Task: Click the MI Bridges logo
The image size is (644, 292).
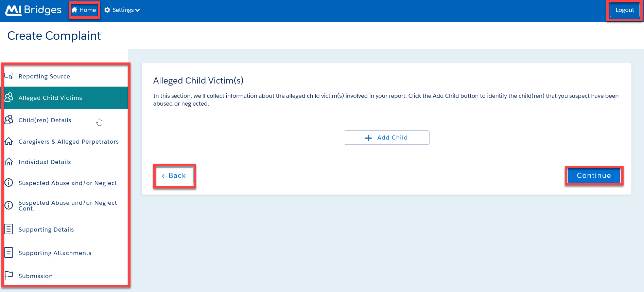Action: pyautogui.click(x=33, y=10)
